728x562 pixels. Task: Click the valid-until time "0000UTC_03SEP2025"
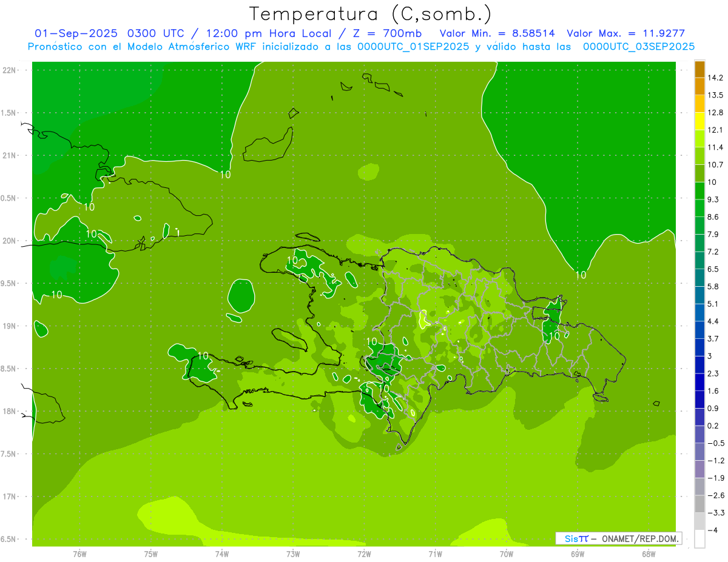pyautogui.click(x=639, y=47)
